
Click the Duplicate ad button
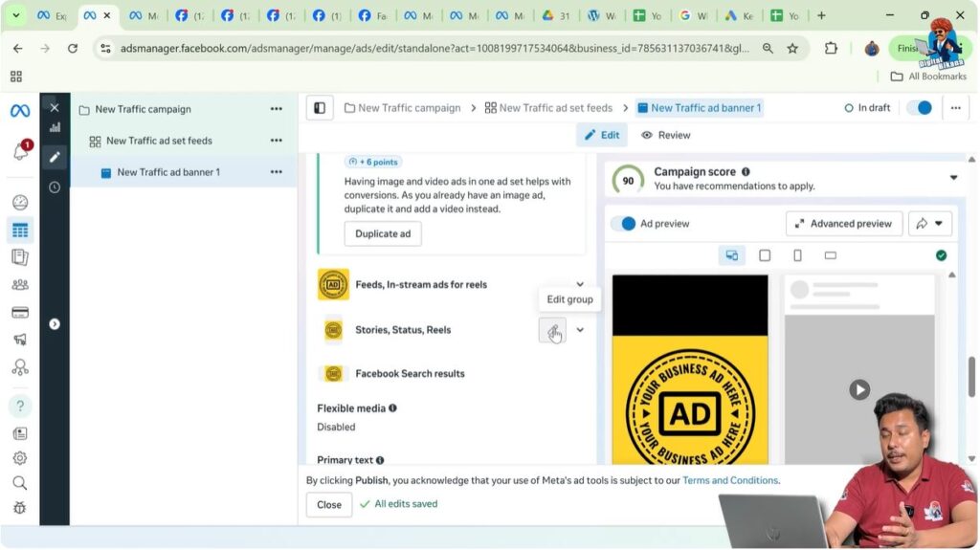(x=383, y=233)
